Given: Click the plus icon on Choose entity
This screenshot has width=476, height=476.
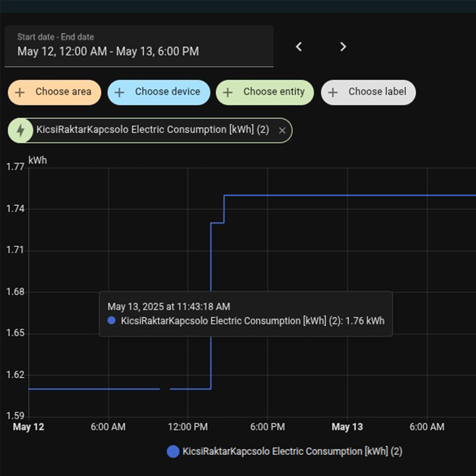Looking at the screenshot, I should pyautogui.click(x=228, y=92).
